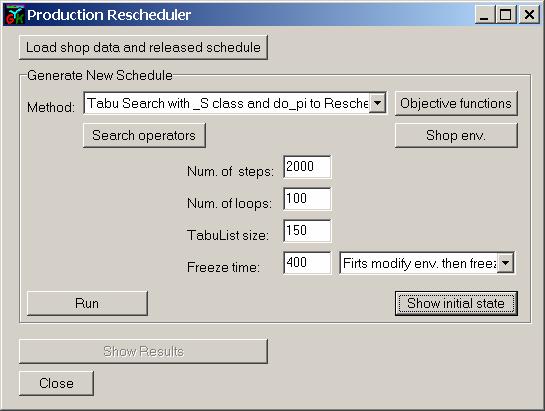Expand the freeze mode dropdown arrow
Image resolution: width=545 pixels, height=411 pixels.
coord(506,263)
